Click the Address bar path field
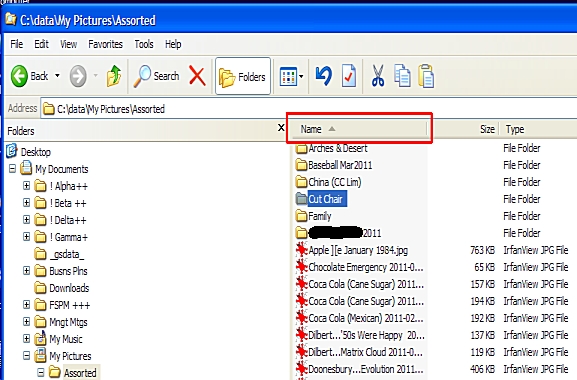This screenshot has height=380, width=577. [x=308, y=109]
